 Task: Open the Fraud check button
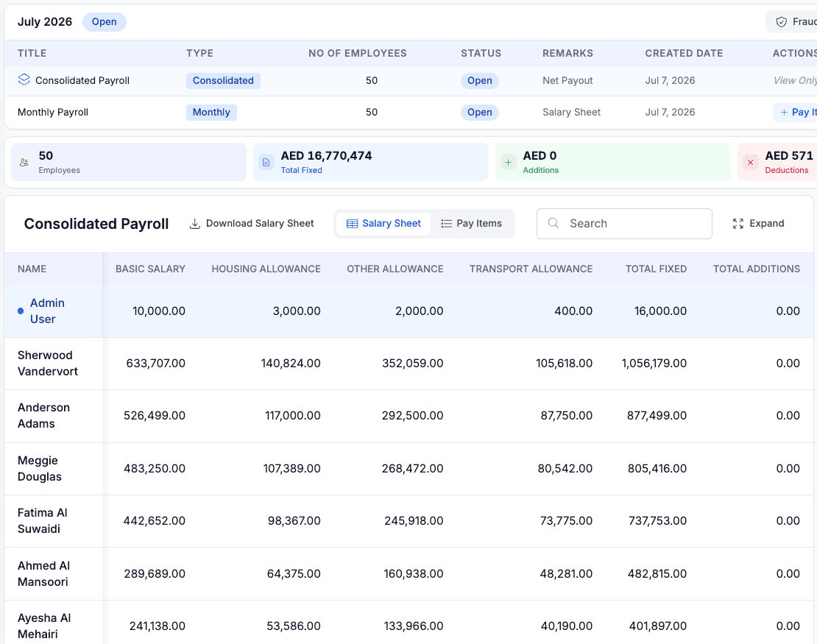point(792,22)
